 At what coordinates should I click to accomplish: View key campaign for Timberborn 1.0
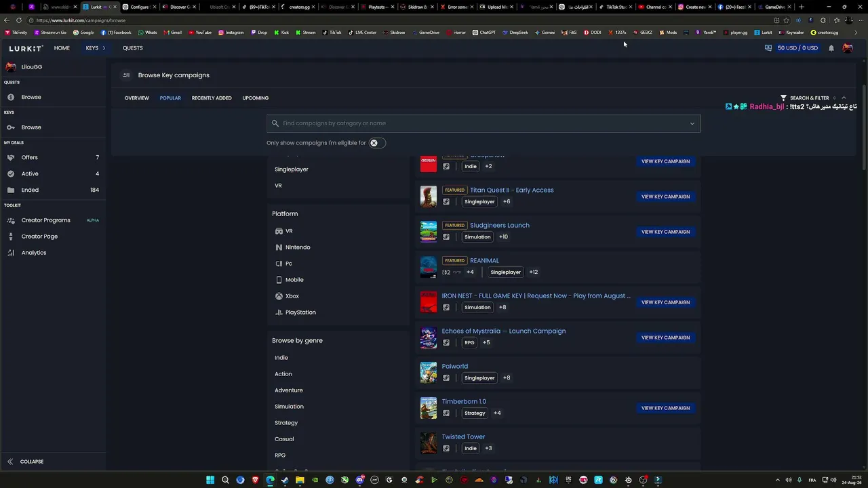(666, 408)
